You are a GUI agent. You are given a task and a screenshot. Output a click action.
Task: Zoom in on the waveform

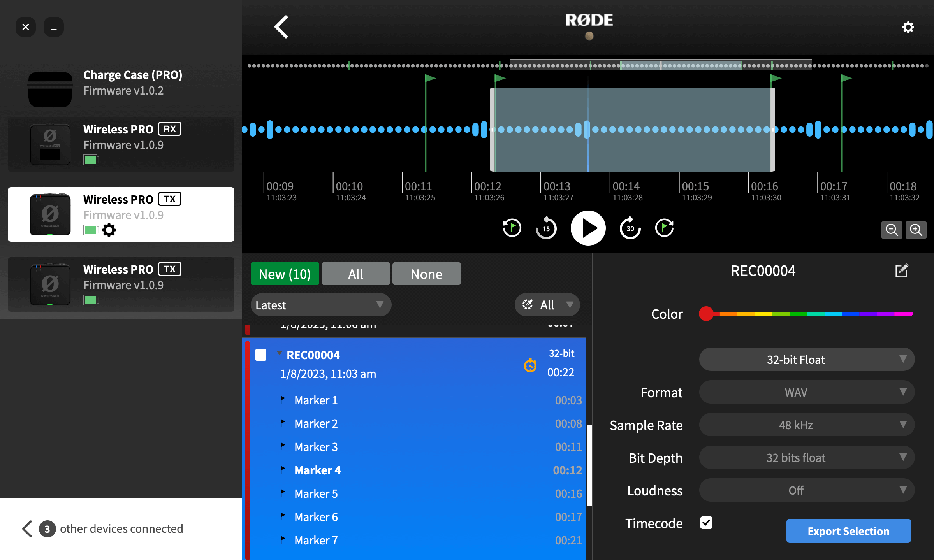(x=916, y=230)
